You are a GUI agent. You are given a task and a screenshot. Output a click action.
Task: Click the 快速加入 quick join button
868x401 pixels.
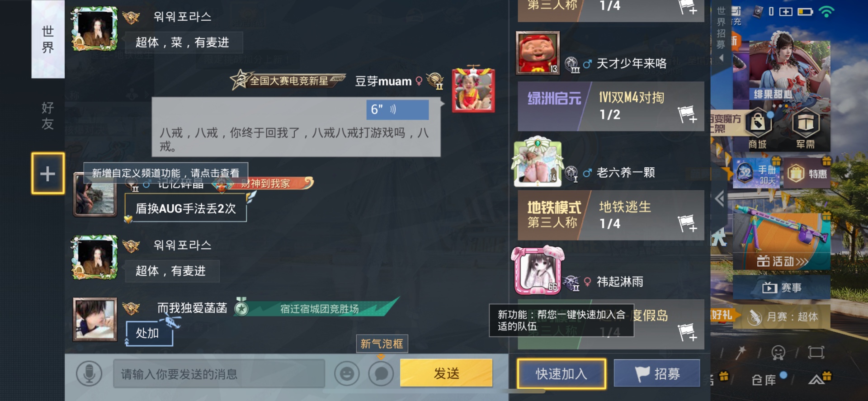(561, 373)
